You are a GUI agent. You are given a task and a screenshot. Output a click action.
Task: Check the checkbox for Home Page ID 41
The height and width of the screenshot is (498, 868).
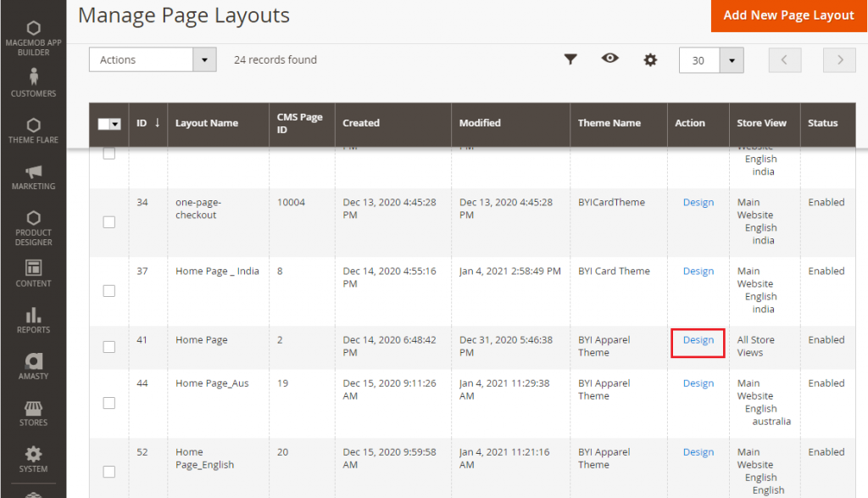(108, 346)
